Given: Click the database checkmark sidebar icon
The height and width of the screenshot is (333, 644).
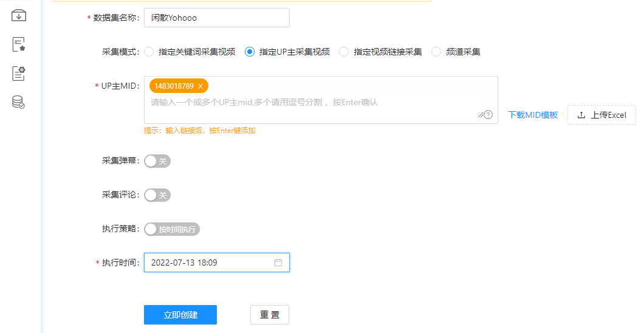Looking at the screenshot, I should [x=18, y=102].
